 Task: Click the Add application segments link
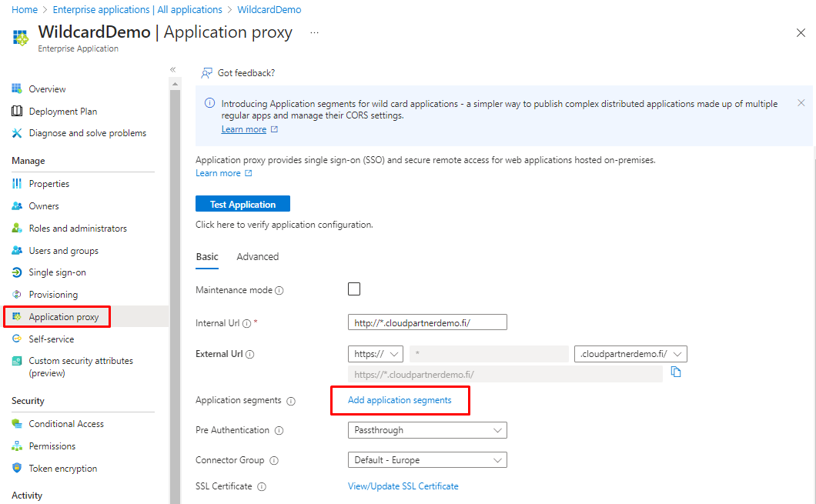[x=400, y=400]
